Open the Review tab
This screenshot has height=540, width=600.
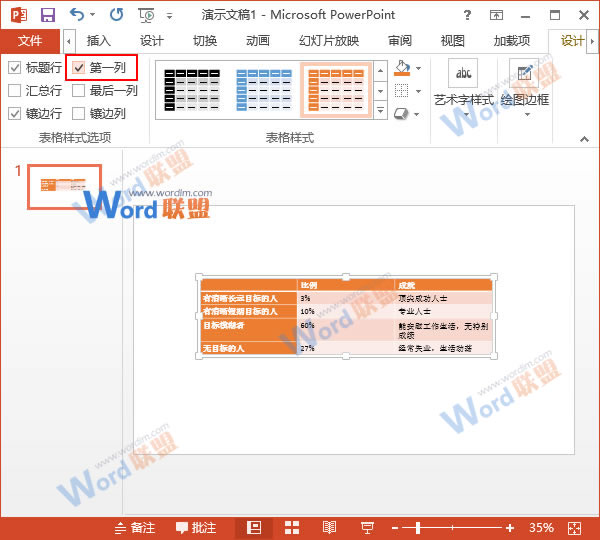pos(400,41)
